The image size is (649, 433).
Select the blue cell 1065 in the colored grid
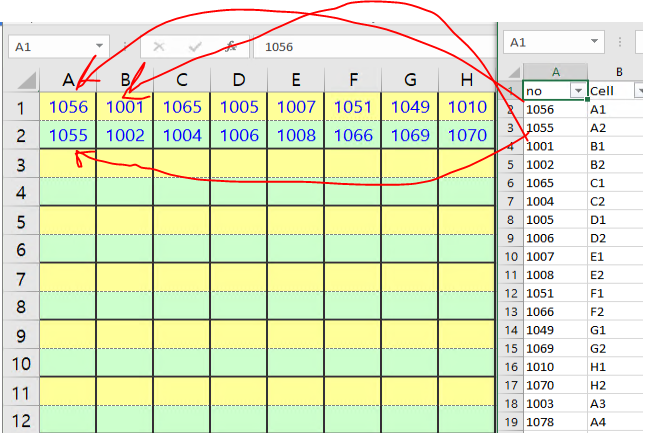tap(182, 107)
